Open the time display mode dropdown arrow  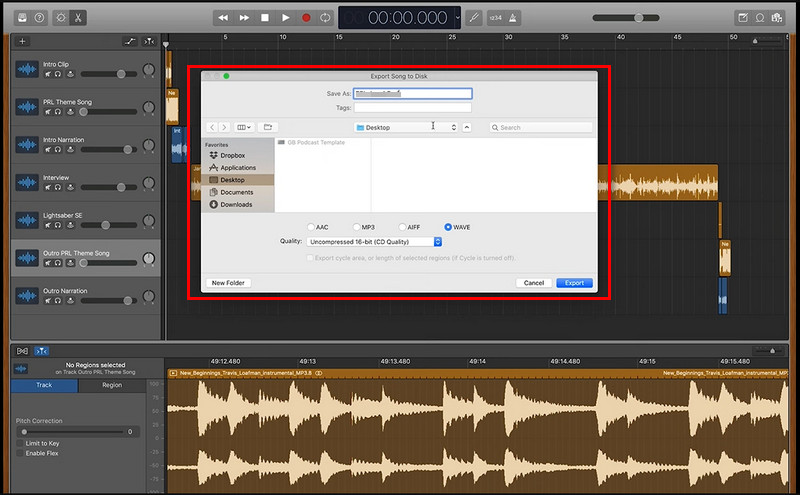[x=457, y=18]
